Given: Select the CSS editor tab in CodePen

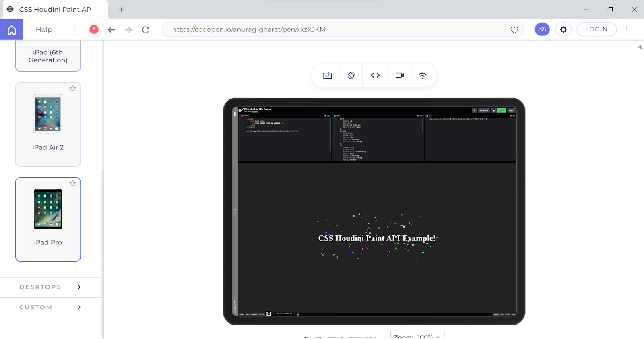Looking at the screenshot, I should (336, 116).
